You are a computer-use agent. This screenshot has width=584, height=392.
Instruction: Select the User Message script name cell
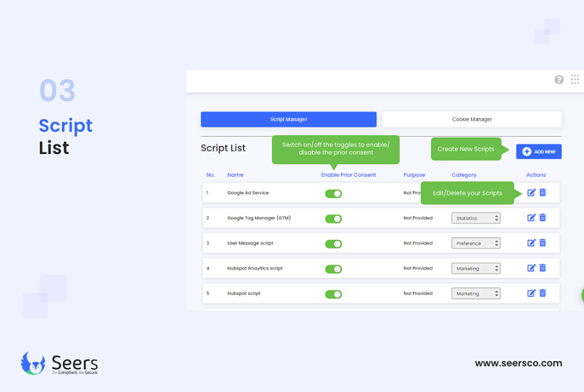250,243
